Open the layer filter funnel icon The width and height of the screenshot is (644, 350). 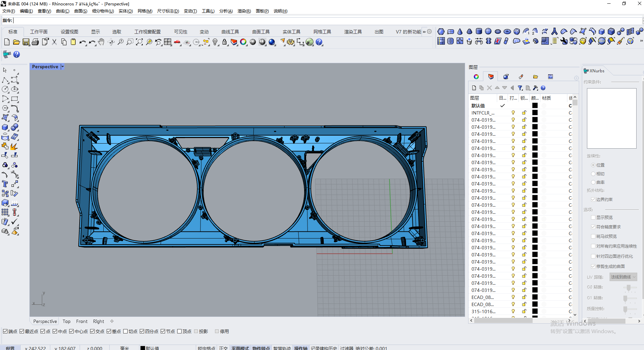(520, 88)
